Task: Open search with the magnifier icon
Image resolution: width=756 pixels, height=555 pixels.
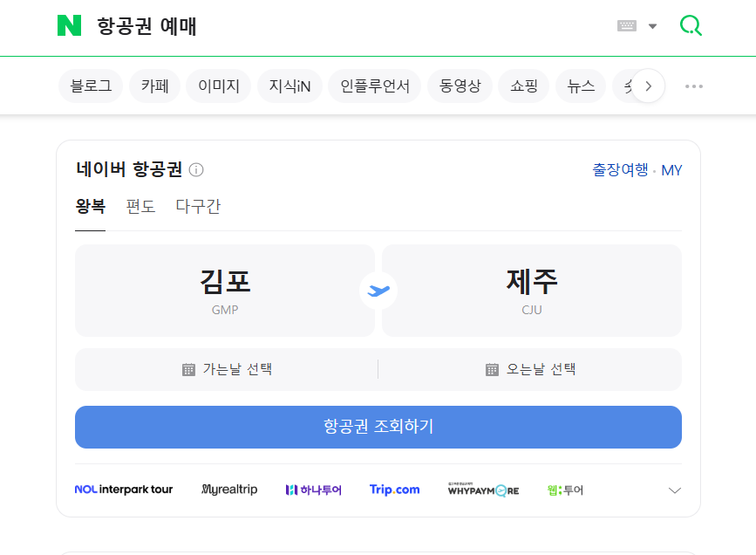Action: [x=690, y=25]
